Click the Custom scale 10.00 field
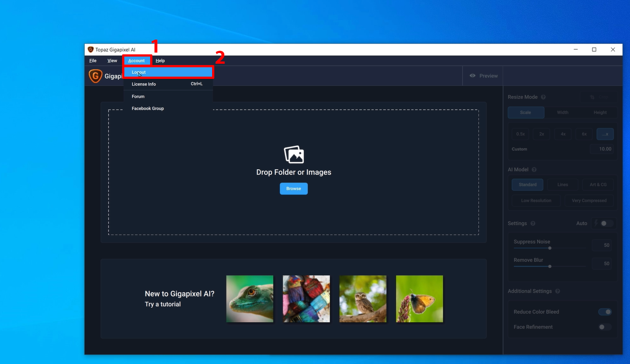The width and height of the screenshot is (630, 364). [602, 149]
